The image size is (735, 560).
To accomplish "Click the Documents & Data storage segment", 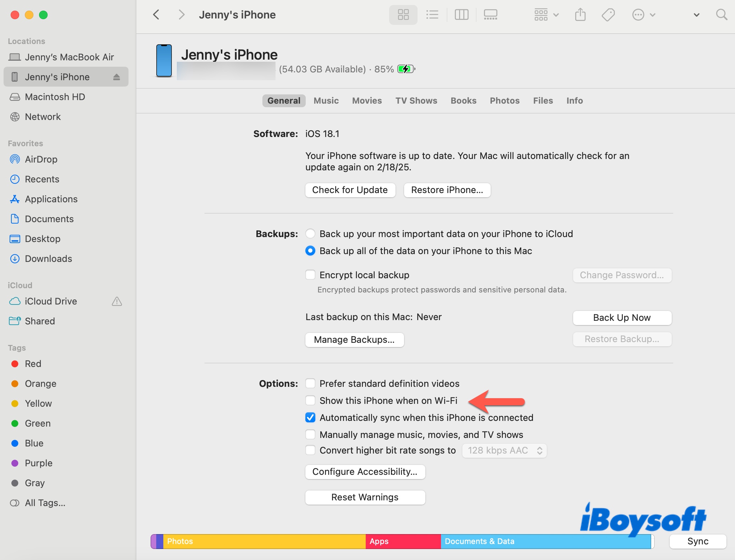I will [x=546, y=542].
